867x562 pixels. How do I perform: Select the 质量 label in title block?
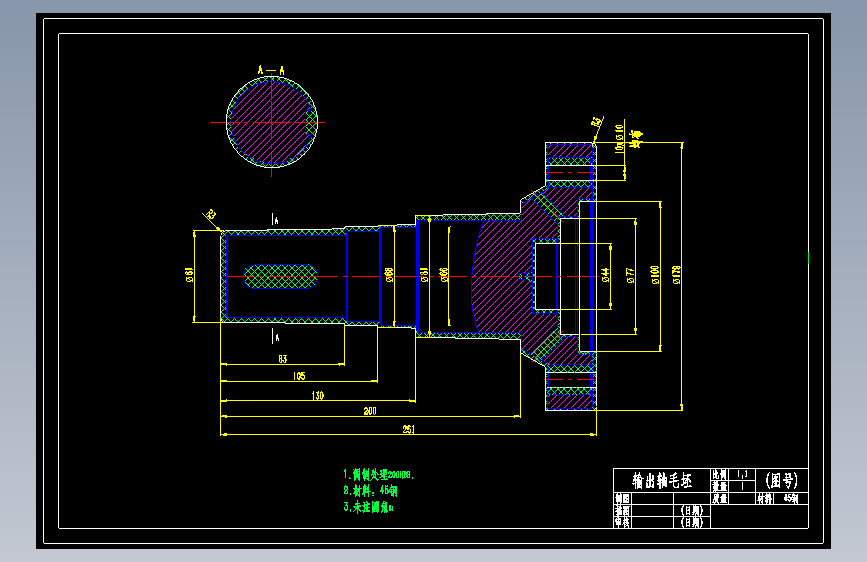[719, 498]
